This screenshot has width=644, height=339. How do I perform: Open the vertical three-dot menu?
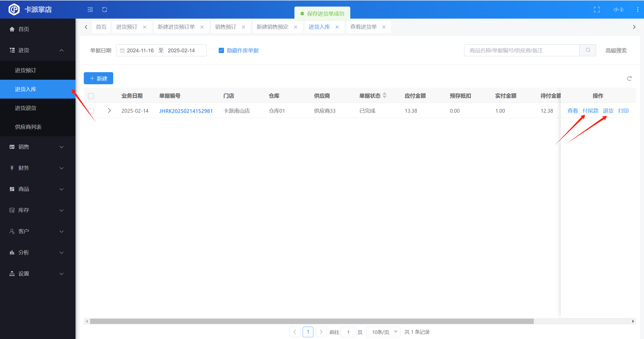(637, 10)
